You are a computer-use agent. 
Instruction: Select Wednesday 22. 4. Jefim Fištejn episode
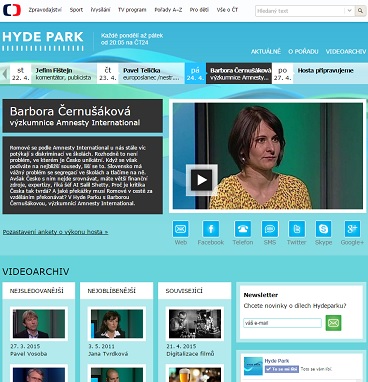[x=53, y=73]
